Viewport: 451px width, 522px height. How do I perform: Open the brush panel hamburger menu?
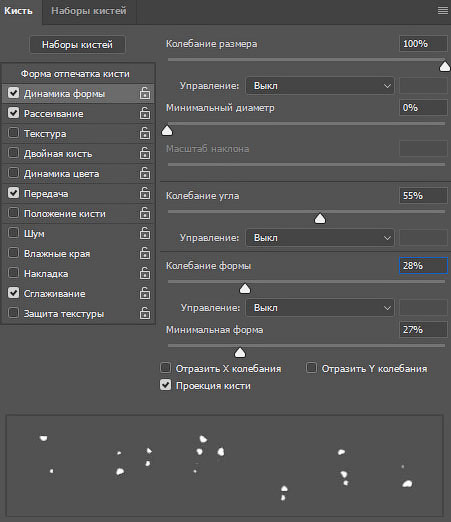tap(443, 11)
